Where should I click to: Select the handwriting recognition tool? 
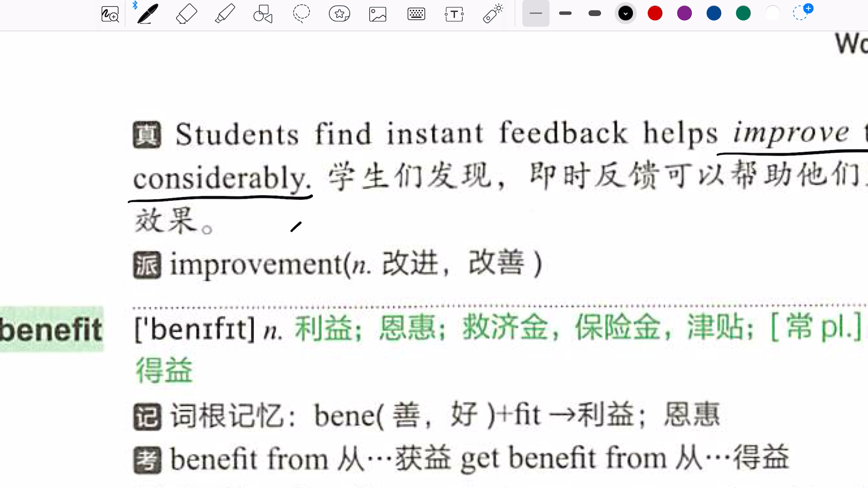coord(110,14)
